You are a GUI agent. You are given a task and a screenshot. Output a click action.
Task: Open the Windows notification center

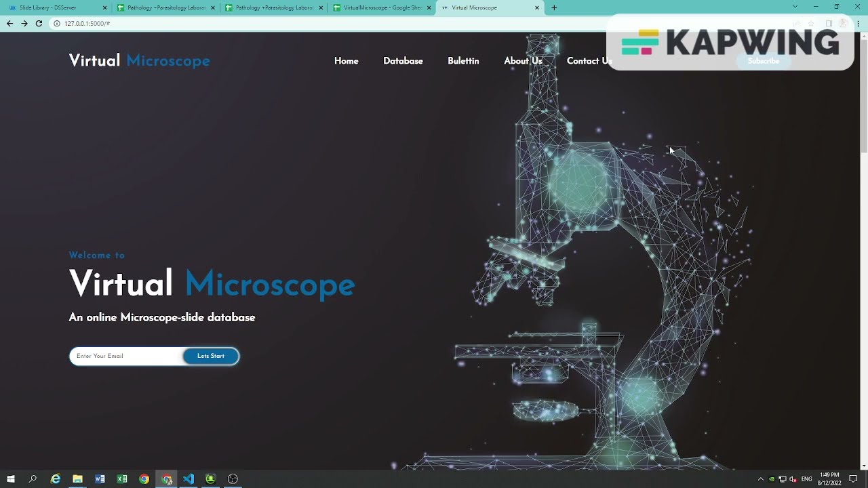coord(853,479)
